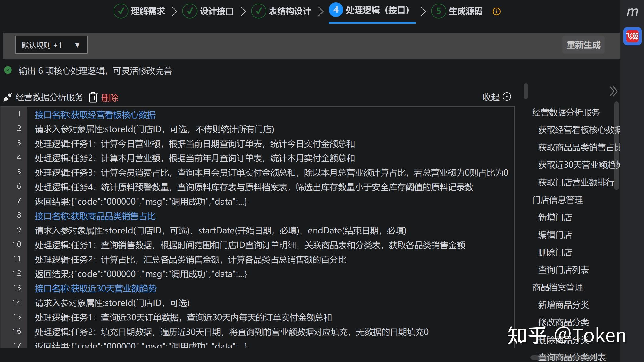Select 商品档案管理 in the outline
This screenshot has width=644, height=362.
coord(557,287)
